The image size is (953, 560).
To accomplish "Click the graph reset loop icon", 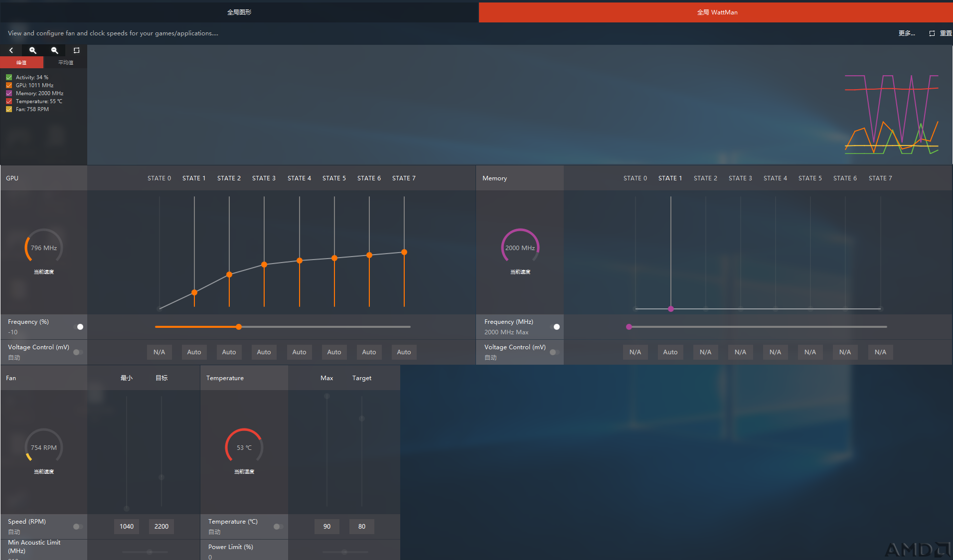I will (76, 50).
